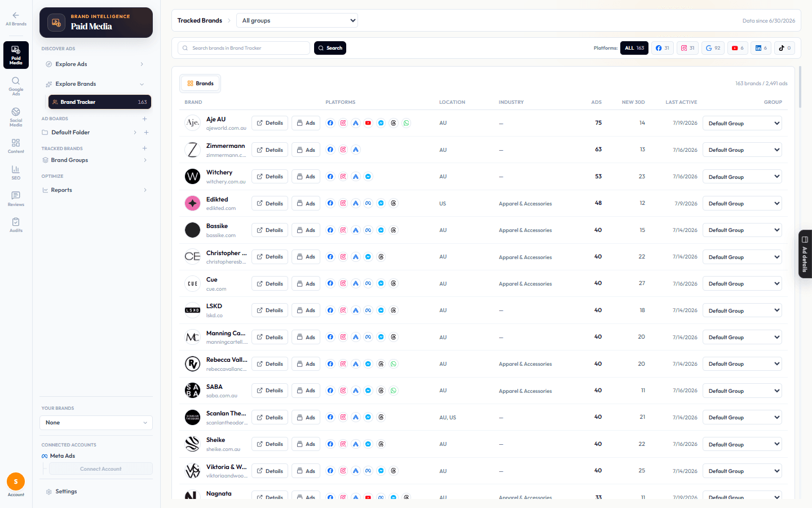Open Ads for LSKD
This screenshot has width=812, height=508.
click(x=306, y=310)
